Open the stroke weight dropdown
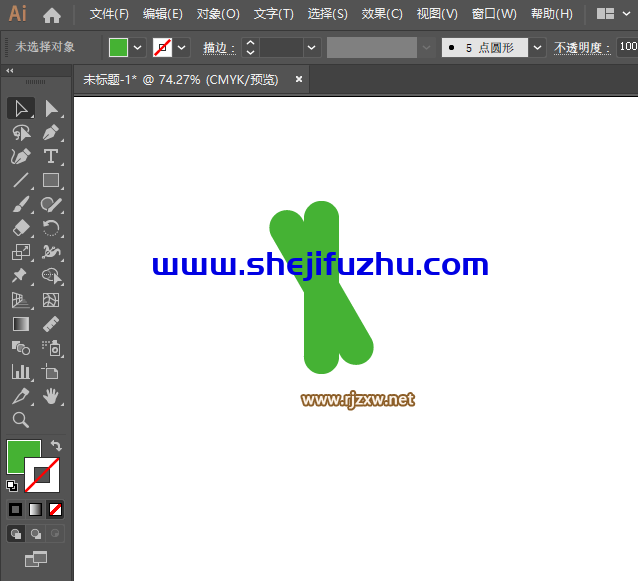This screenshot has height=581, width=638. [312, 48]
